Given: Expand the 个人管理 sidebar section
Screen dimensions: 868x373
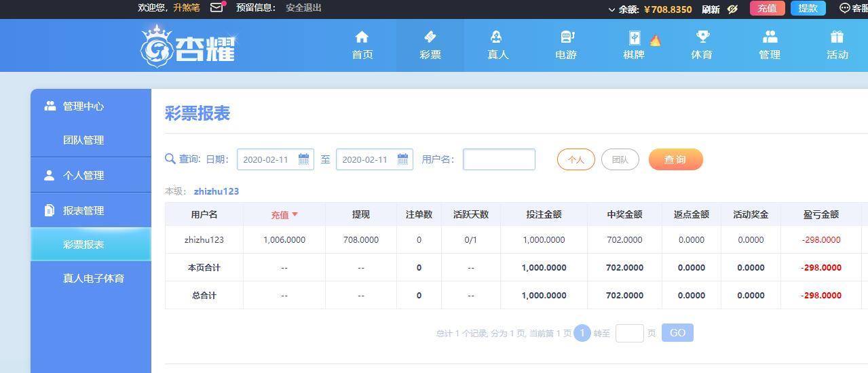Looking at the screenshot, I should (x=91, y=175).
